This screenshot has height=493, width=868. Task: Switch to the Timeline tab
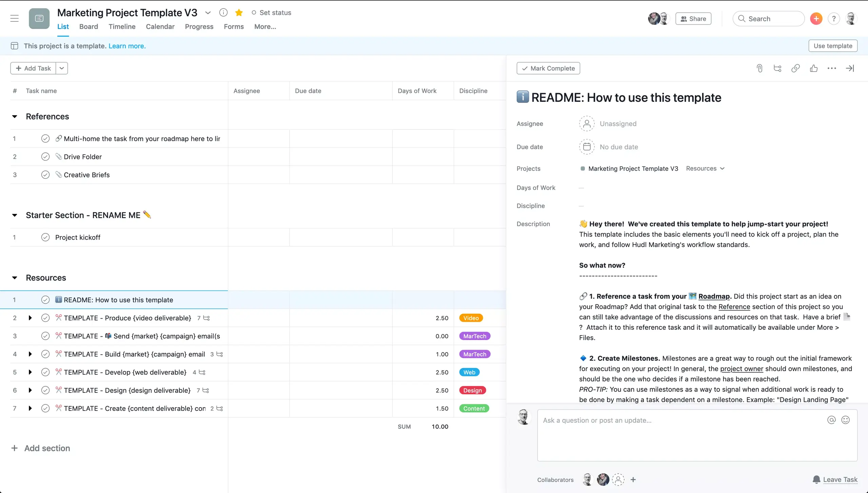tap(122, 26)
